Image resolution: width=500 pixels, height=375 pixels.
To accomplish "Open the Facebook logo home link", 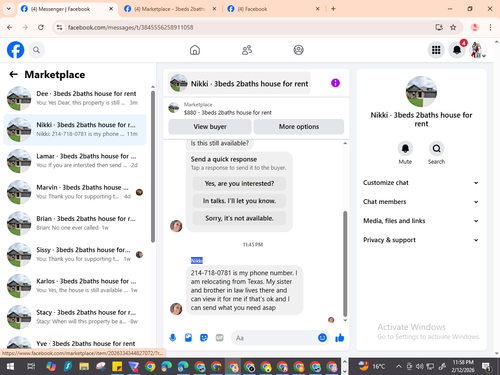I will [15, 50].
